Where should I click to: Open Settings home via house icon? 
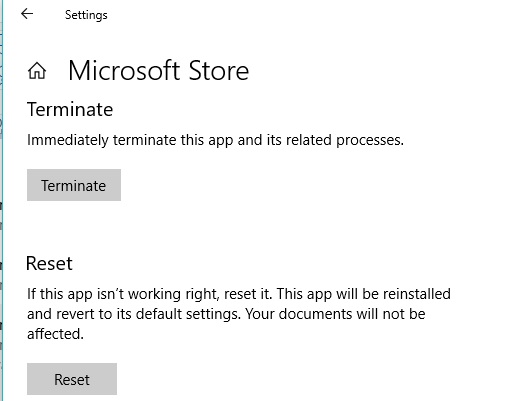click(x=37, y=71)
